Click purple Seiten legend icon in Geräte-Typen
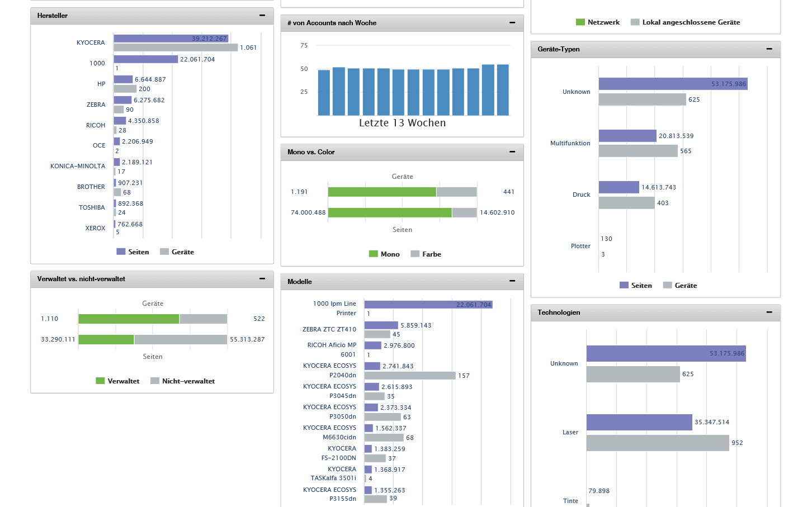Image resolution: width=812 pixels, height=507 pixels. [x=624, y=286]
